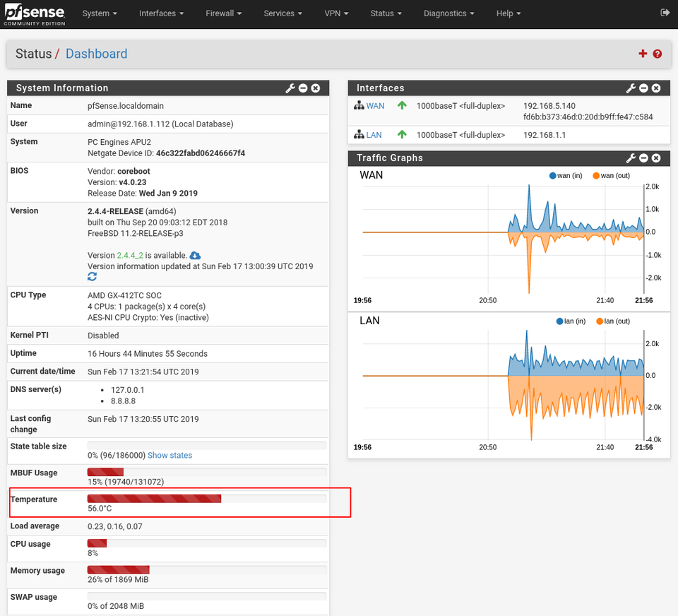Click the Traffic Graphs widget title
This screenshot has width=678, height=616.
point(390,158)
